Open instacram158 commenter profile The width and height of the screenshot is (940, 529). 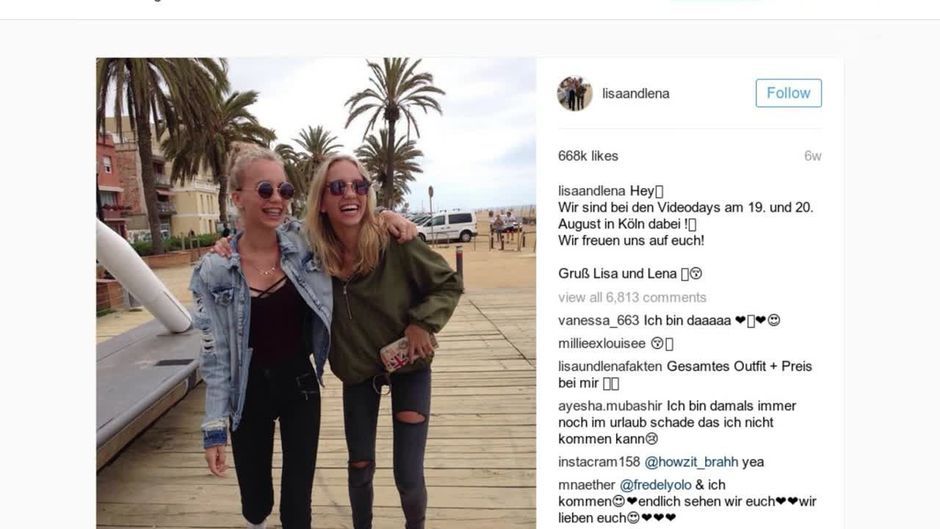point(599,462)
